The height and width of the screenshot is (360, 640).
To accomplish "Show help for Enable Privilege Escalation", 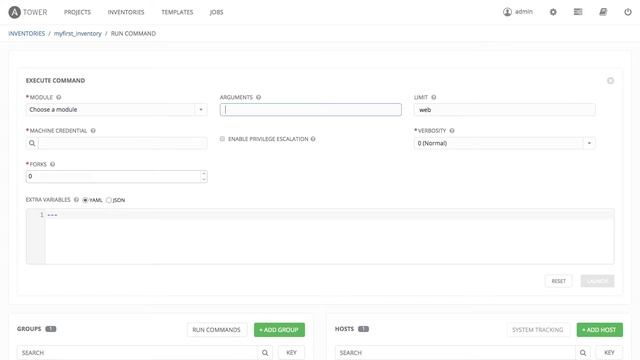I will click(x=313, y=139).
